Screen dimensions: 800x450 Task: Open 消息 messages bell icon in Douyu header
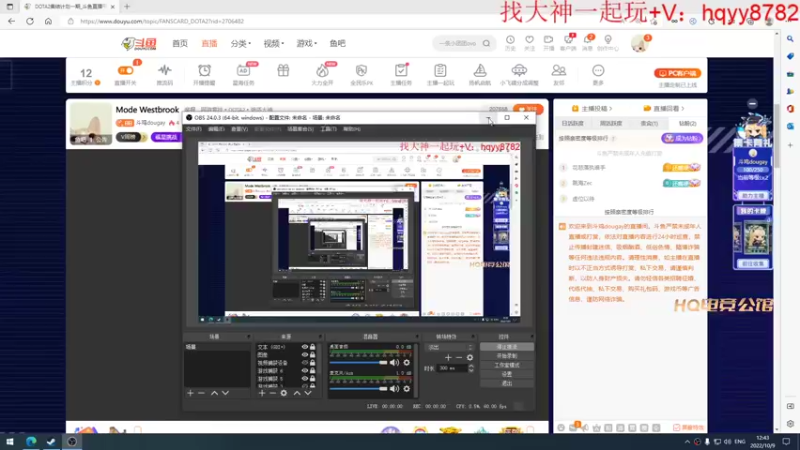tap(588, 40)
